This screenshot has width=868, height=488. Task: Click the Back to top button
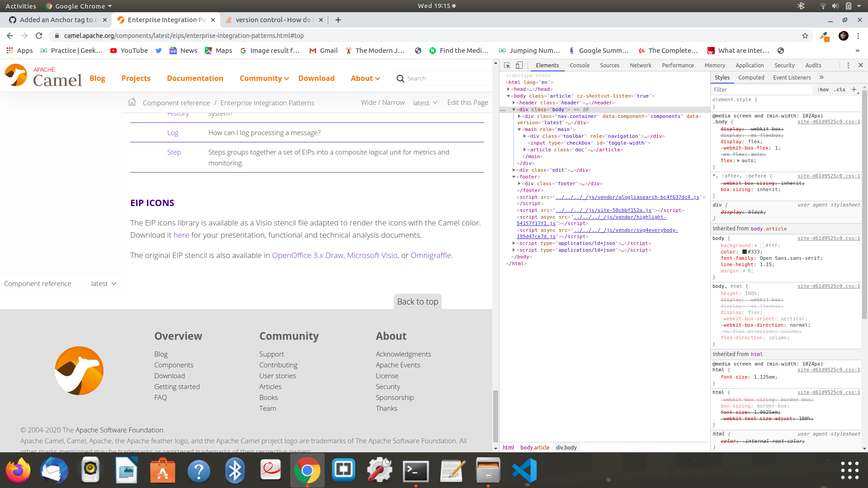click(x=418, y=301)
